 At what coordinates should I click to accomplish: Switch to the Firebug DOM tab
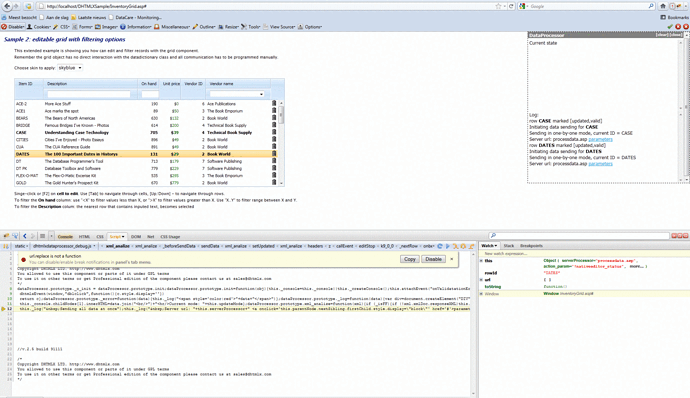[x=136, y=236]
